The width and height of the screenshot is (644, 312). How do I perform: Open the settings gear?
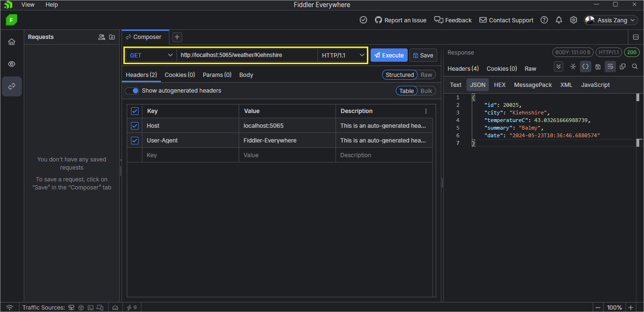pos(574,20)
